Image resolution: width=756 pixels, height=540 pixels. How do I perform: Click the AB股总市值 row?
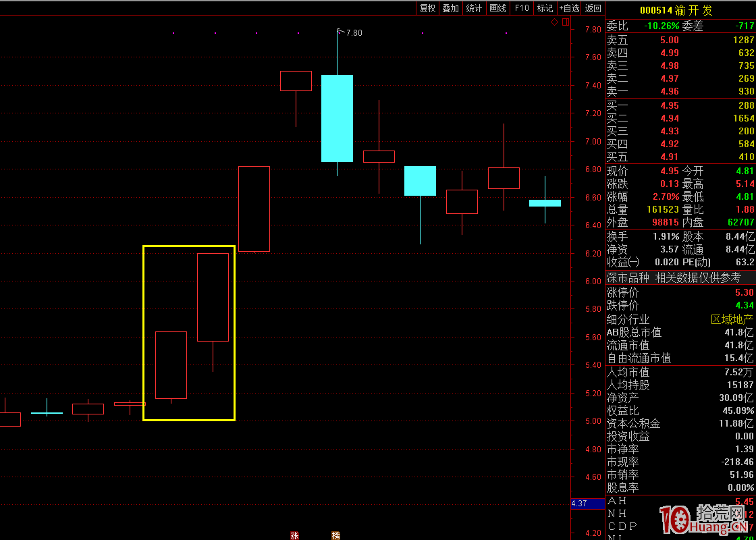(x=680, y=332)
